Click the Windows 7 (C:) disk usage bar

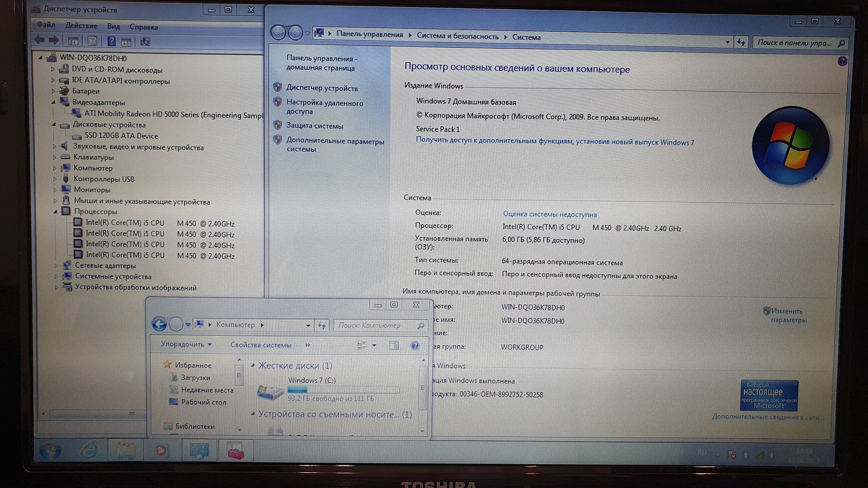[x=343, y=390]
